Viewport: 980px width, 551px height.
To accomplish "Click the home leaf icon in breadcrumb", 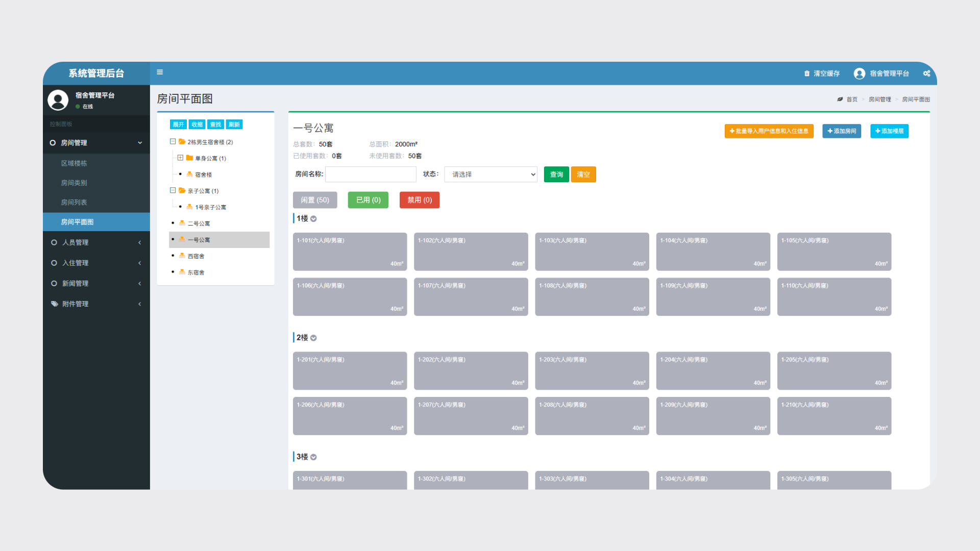I will pos(840,99).
